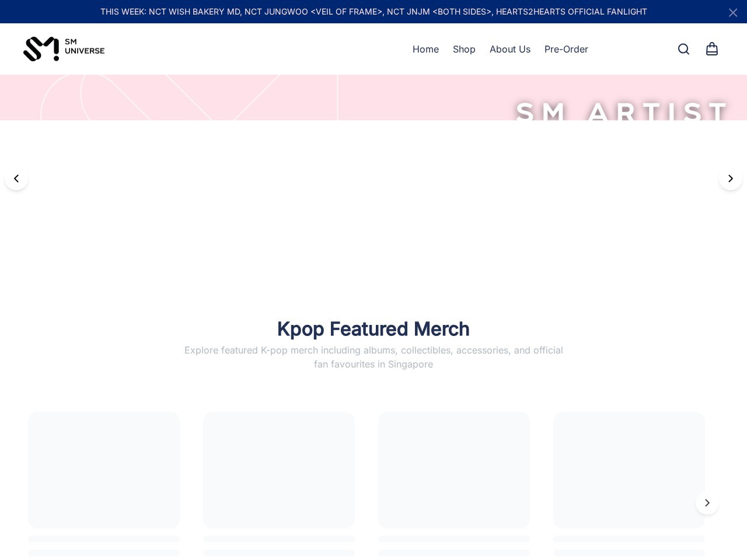Click the Kpop Featured Merch heading
This screenshot has height=560, width=747.
click(x=373, y=328)
